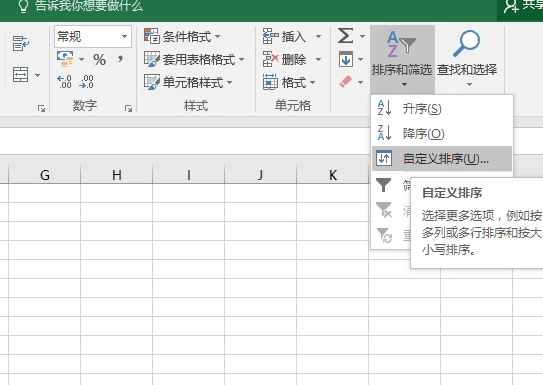Open the 数字 group dialog launcher
Viewport: 543px width, 385px height.
(128, 109)
